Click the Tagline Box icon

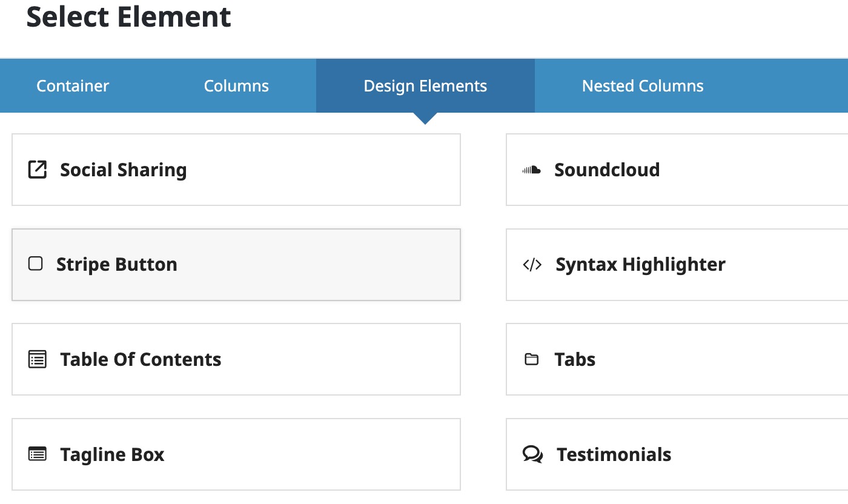coord(38,454)
